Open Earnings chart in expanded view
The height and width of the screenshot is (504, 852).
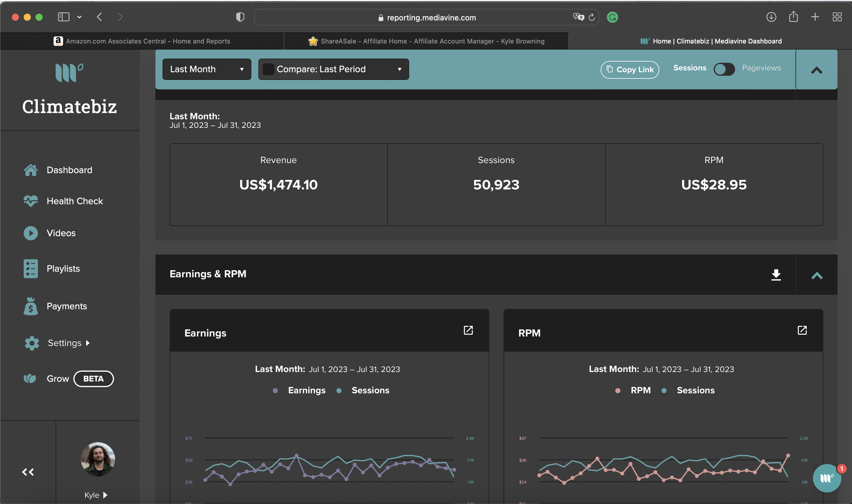tap(468, 330)
